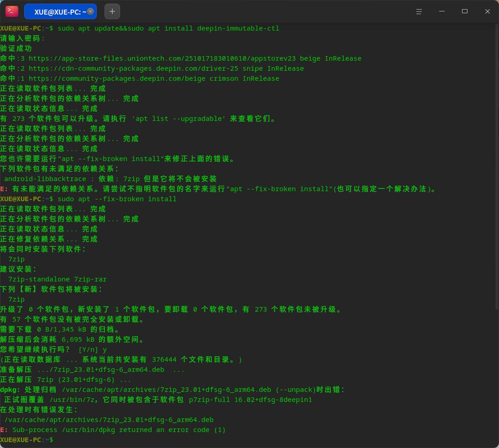Click '下列【新】软件包将被安装：' line

pos(51,289)
